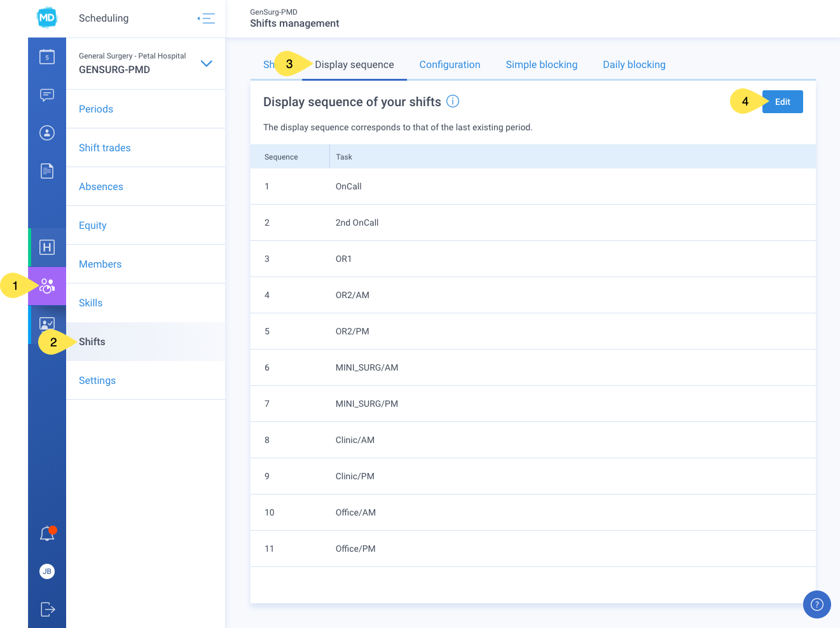Open the documents icon in sidebar
Screen dimensions: 840x628
click(47, 171)
